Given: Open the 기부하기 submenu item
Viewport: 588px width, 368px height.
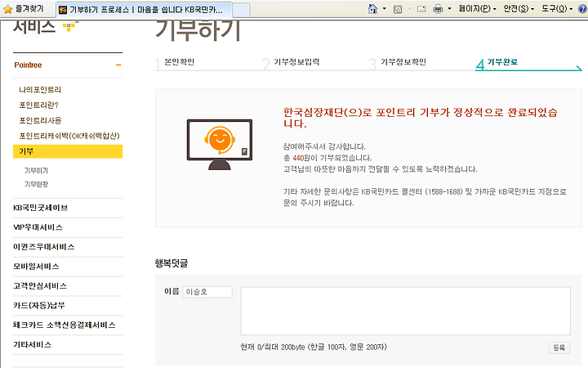Looking at the screenshot, I should (37, 171).
